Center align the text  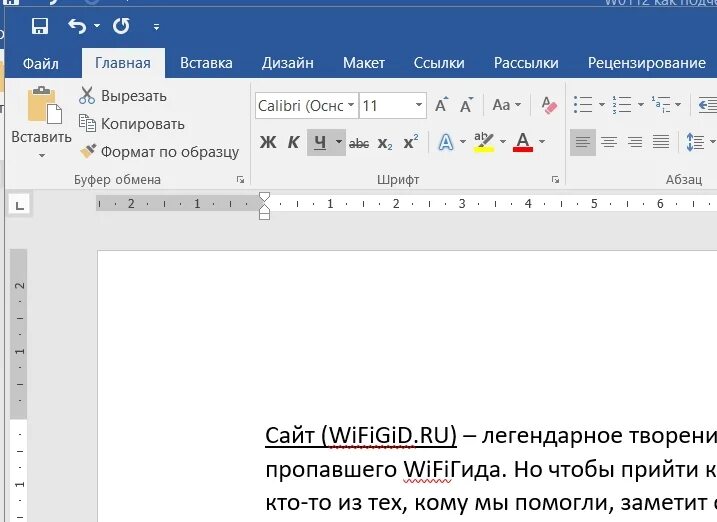point(609,143)
